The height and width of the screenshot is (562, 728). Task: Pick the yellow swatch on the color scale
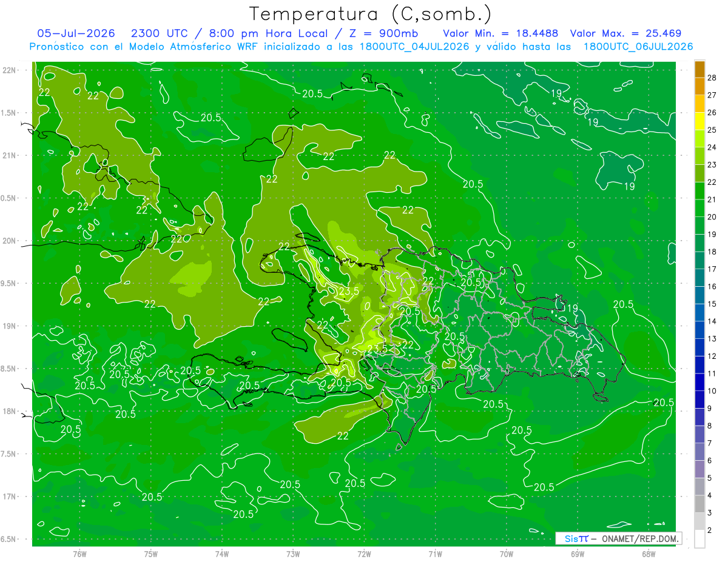pyautogui.click(x=699, y=121)
